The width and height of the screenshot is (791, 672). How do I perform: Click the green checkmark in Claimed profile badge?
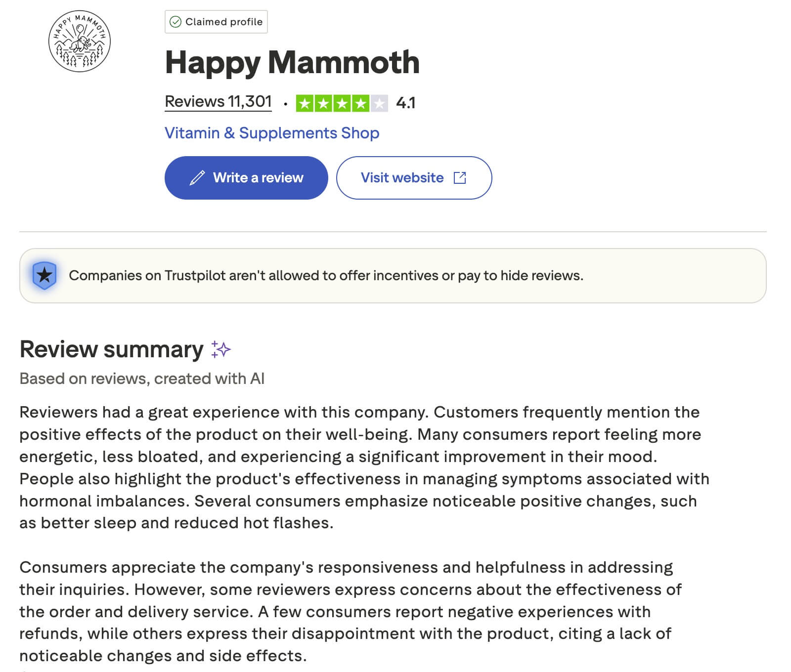pyautogui.click(x=175, y=22)
